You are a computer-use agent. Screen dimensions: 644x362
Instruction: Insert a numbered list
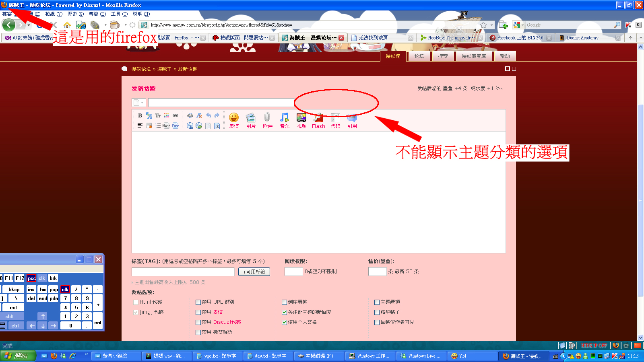[x=158, y=126]
